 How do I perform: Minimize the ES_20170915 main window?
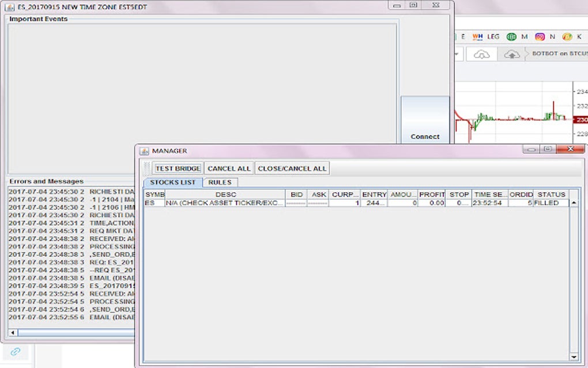[397, 5]
